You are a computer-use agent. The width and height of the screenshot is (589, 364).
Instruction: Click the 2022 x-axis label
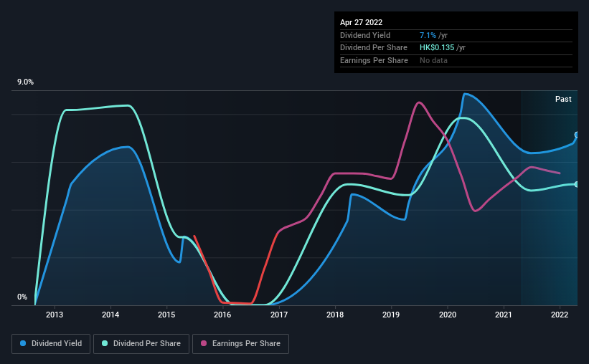point(560,315)
